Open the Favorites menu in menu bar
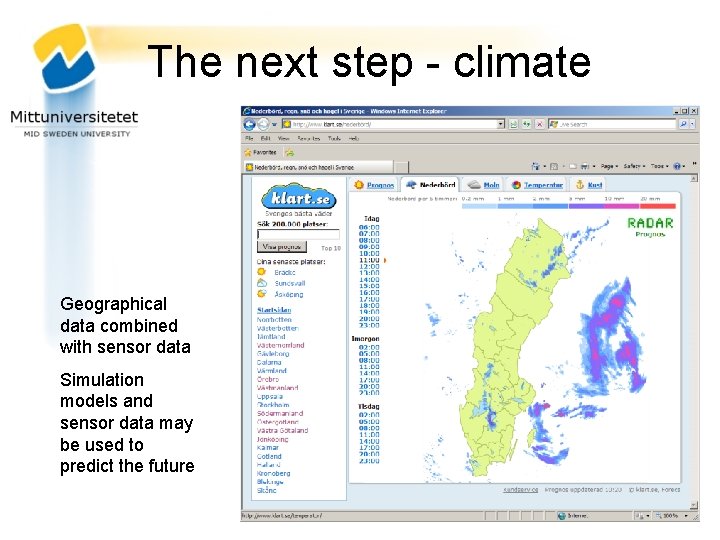 (x=308, y=138)
